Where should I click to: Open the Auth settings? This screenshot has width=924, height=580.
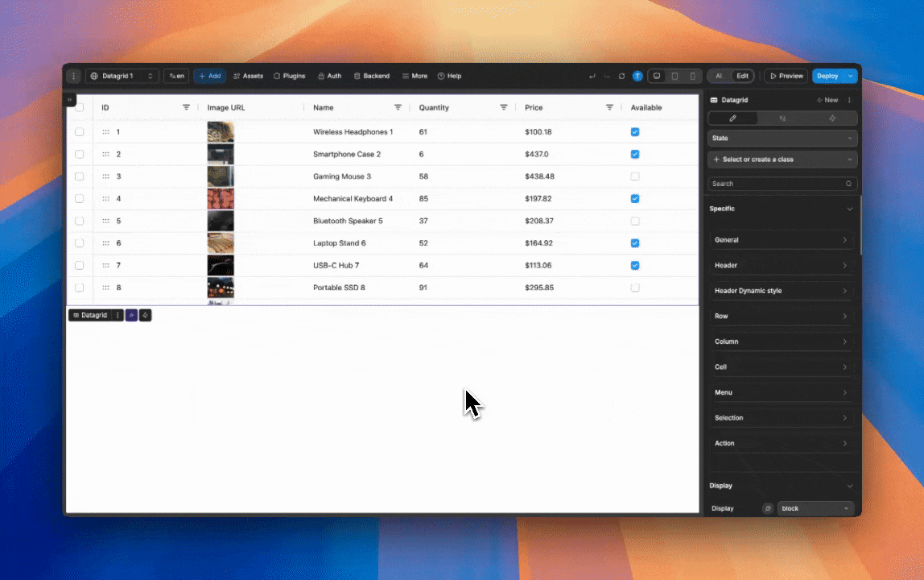tap(330, 76)
